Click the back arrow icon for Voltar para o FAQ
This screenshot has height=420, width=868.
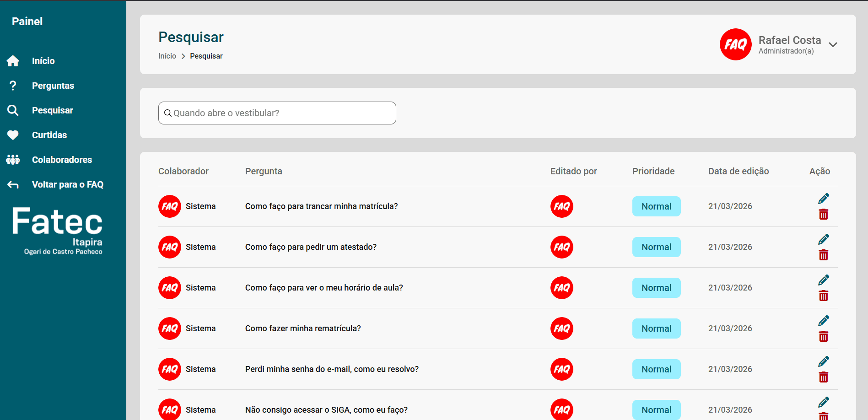point(13,184)
